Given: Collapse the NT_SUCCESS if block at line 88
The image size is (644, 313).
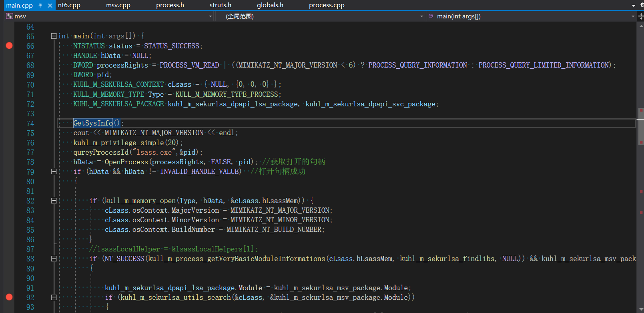Looking at the screenshot, I should point(54,259).
